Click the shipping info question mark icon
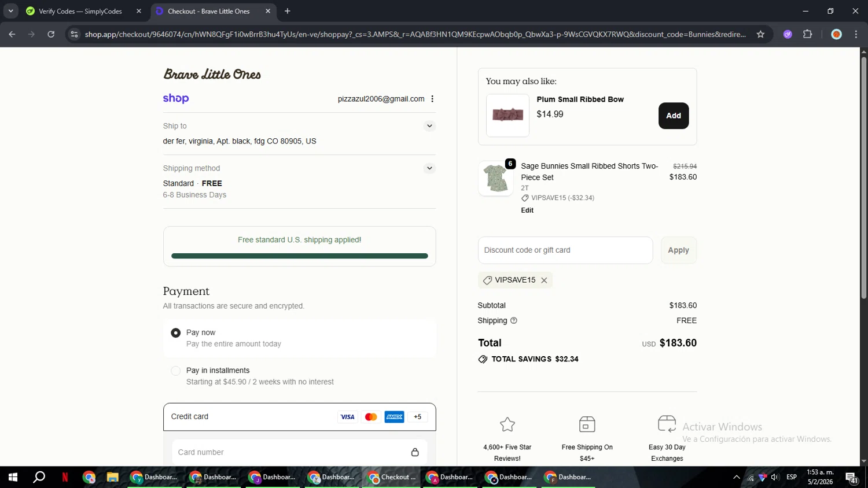The width and height of the screenshot is (868, 488). 514,320
